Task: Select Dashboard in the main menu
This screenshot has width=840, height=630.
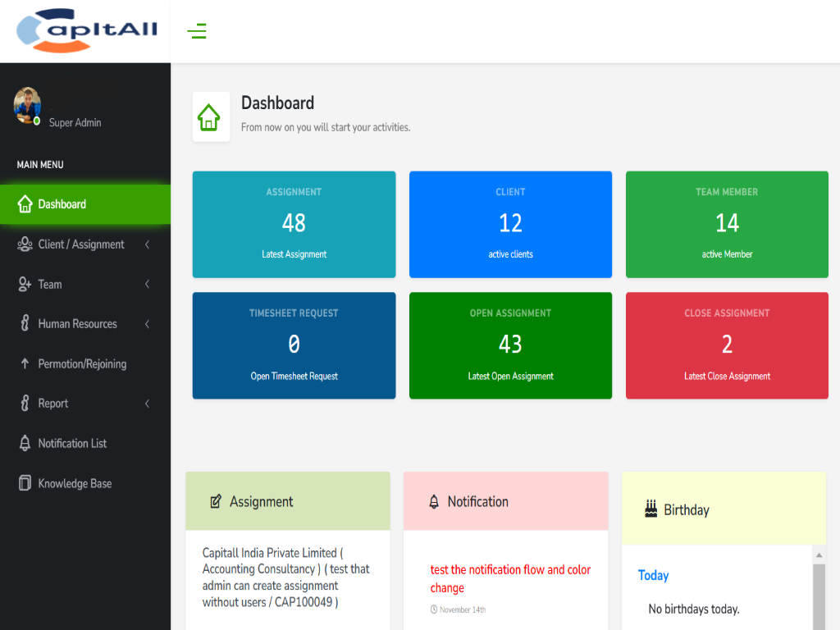Action: pos(62,204)
